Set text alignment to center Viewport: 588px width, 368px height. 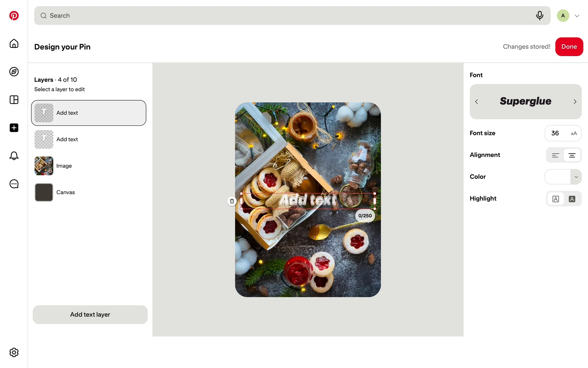572,155
